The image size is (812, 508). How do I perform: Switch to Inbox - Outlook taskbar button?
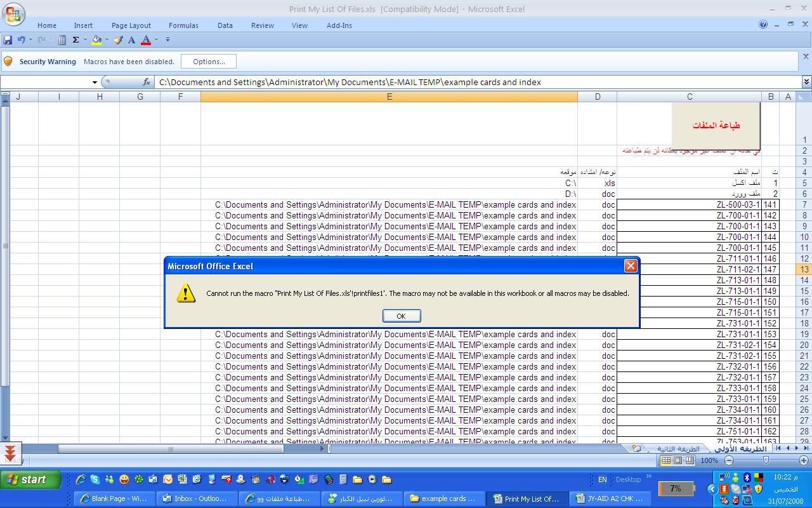click(196, 498)
